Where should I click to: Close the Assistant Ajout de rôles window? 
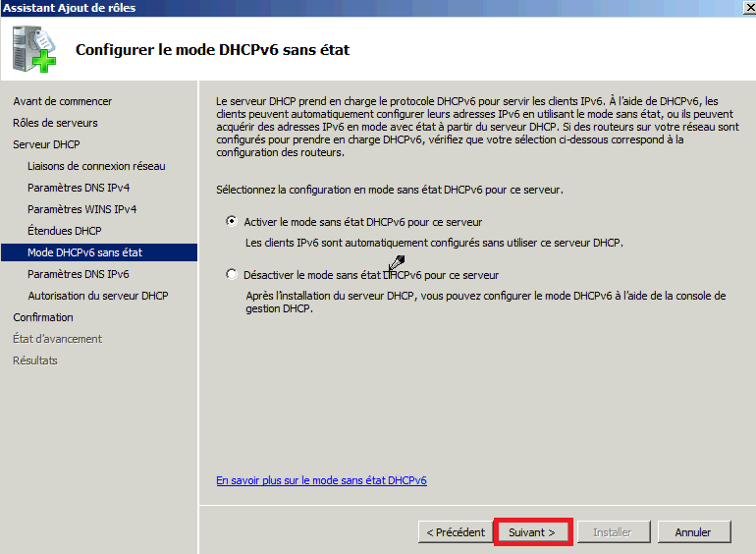click(x=750, y=8)
